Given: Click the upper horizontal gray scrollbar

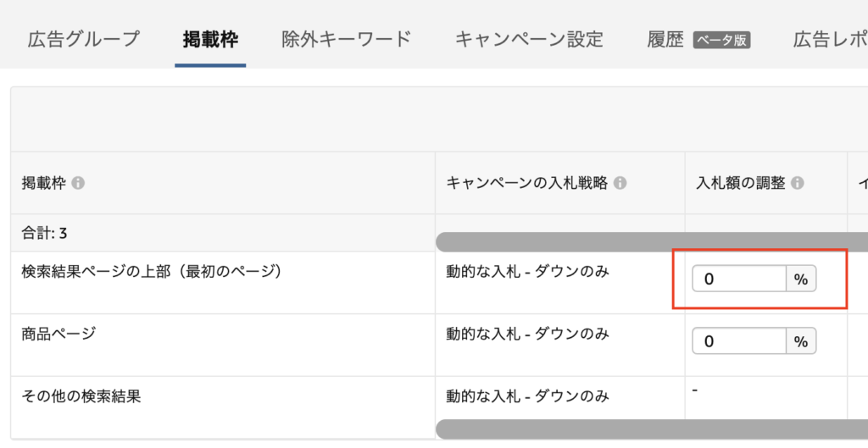Looking at the screenshot, I should pyautogui.click(x=653, y=242).
